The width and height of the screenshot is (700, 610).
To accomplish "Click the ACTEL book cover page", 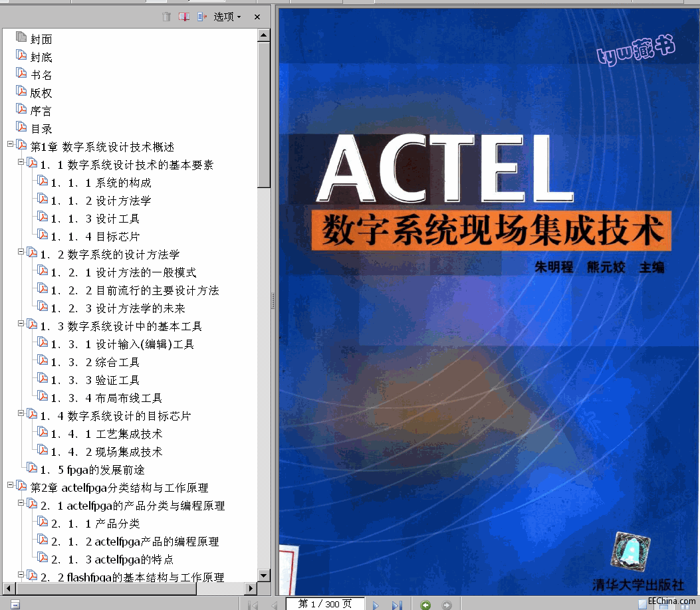I will (x=489, y=302).
